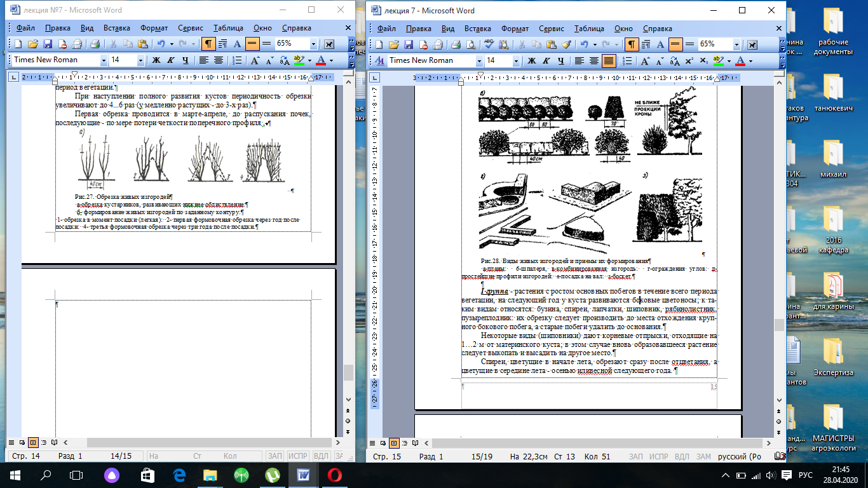Apply superscript x² in лекция 7 toolbar
This screenshot has width=868, height=488.
(689, 60)
